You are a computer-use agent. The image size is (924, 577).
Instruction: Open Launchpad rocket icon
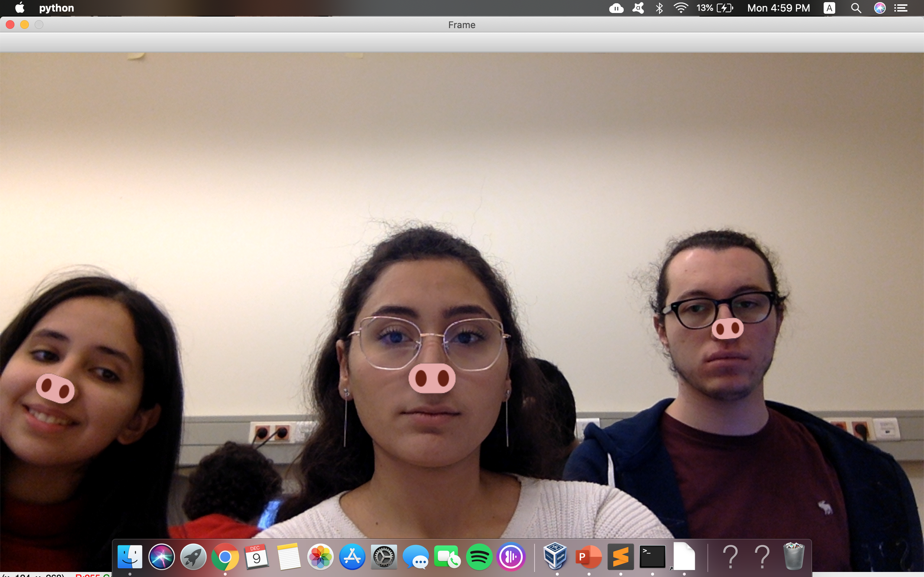click(193, 557)
